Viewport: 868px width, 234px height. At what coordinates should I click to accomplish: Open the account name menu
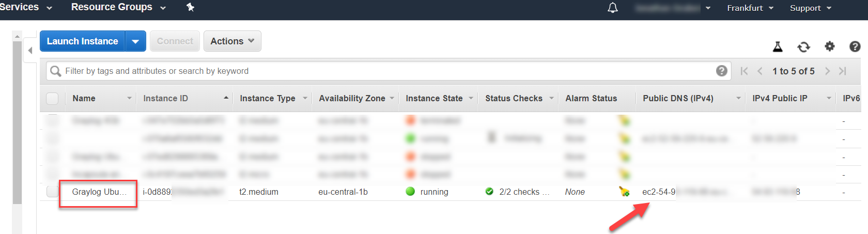tap(673, 8)
